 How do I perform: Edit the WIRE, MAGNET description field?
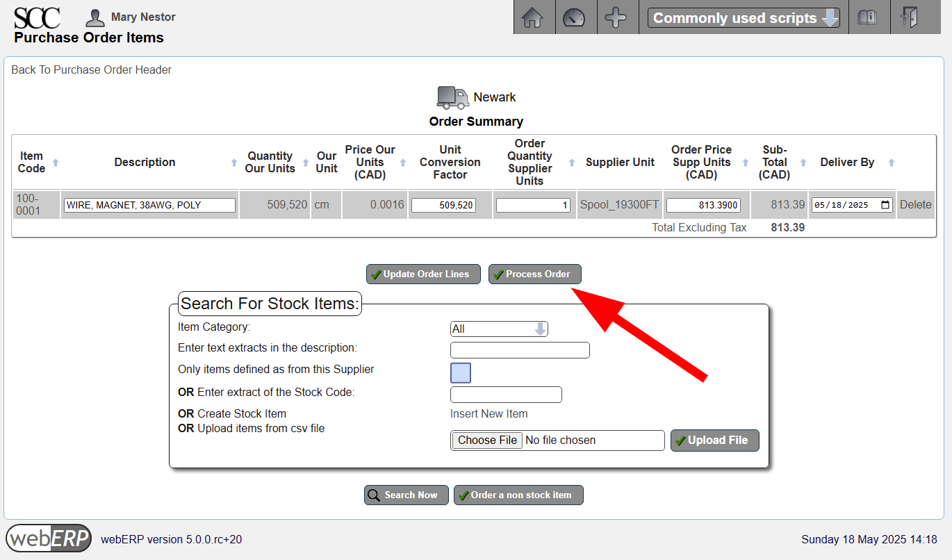coord(149,205)
